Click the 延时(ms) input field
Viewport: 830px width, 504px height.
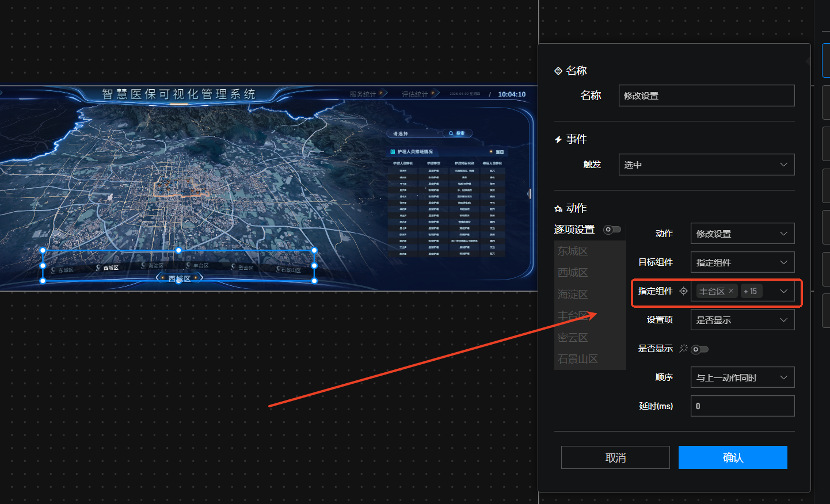pyautogui.click(x=742, y=406)
